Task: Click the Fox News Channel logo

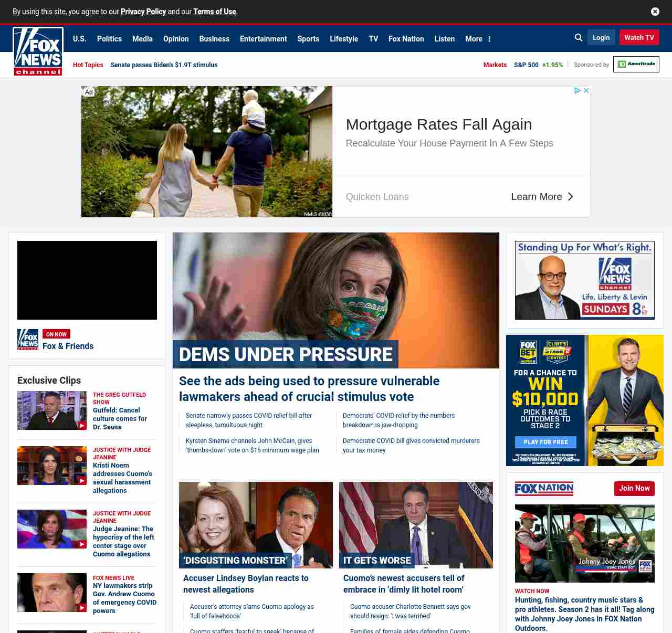Action: [x=38, y=51]
